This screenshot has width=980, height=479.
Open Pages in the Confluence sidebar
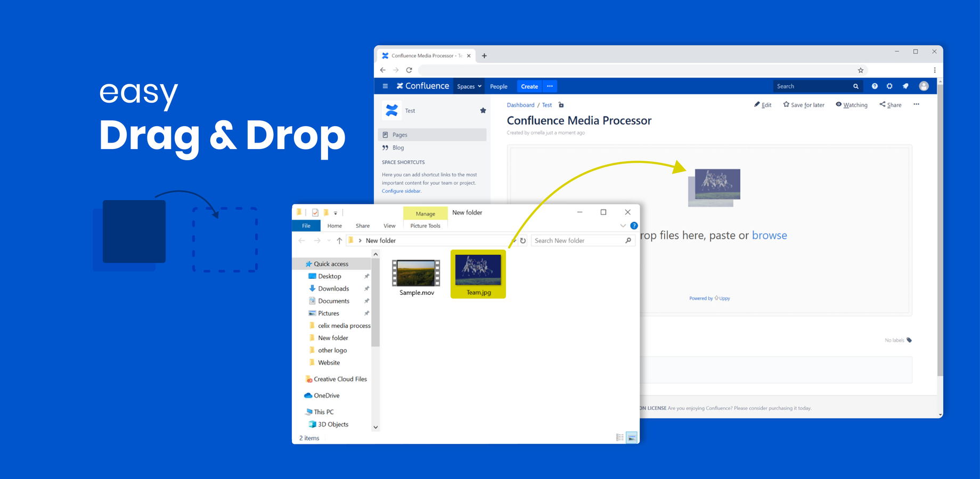point(432,135)
